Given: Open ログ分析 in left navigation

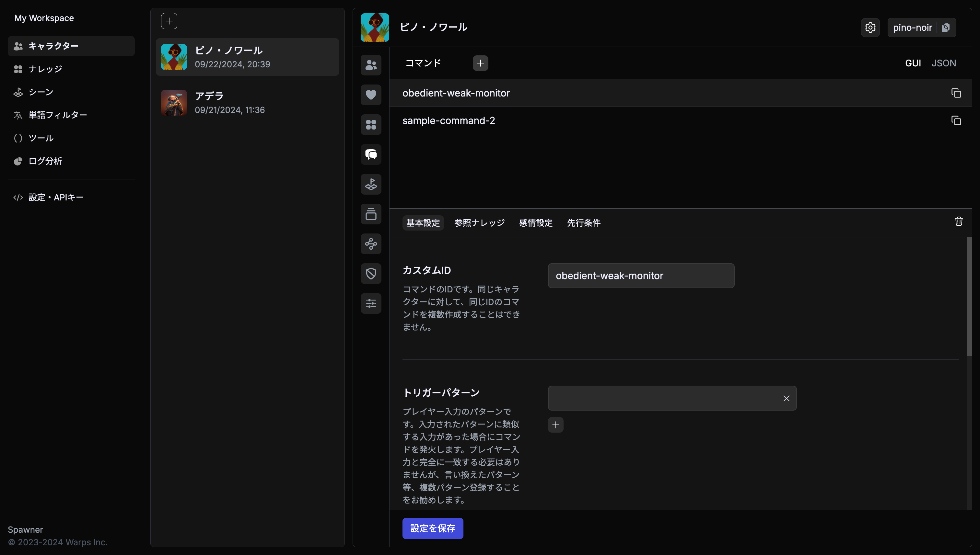Looking at the screenshot, I should point(45,161).
